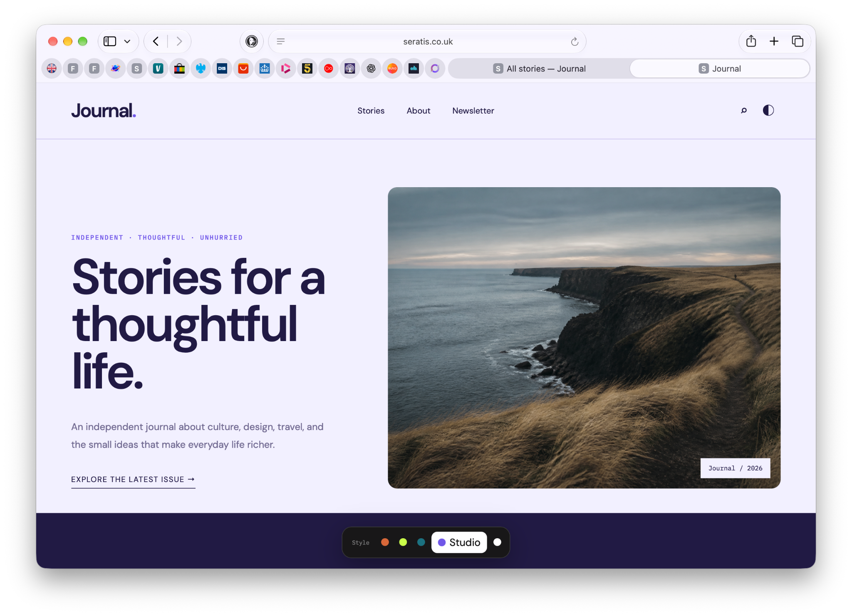The height and width of the screenshot is (616, 852).
Task: Click Explore the Latest Issue link
Action: (133, 480)
